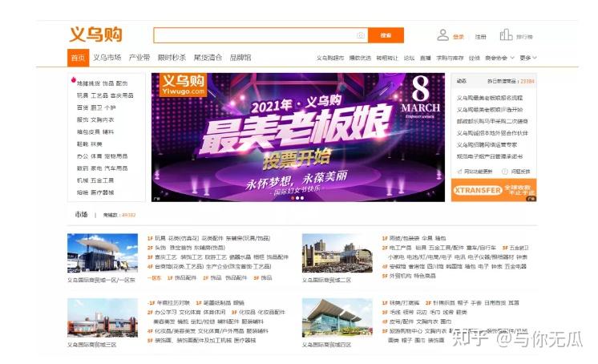Click the 问题反馈 feedback circle icon

[x=504, y=172]
